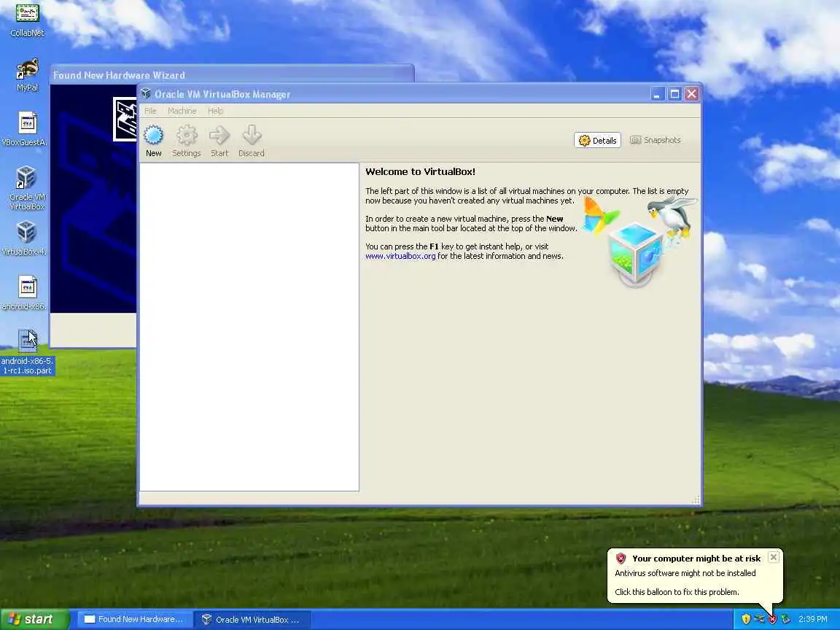Close the antivirus risk balloon

click(773, 557)
